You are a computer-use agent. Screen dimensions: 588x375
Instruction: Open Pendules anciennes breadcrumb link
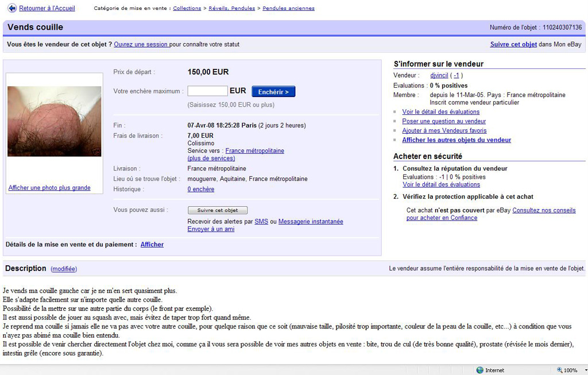[x=288, y=9]
